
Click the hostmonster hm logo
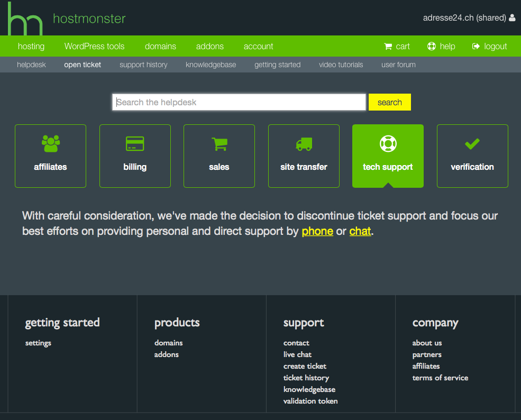tap(25, 19)
